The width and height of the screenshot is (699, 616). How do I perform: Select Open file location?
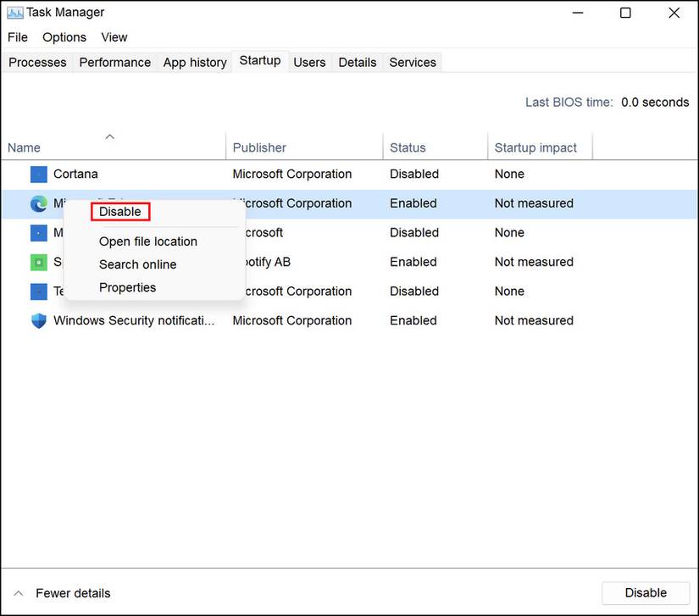147,241
